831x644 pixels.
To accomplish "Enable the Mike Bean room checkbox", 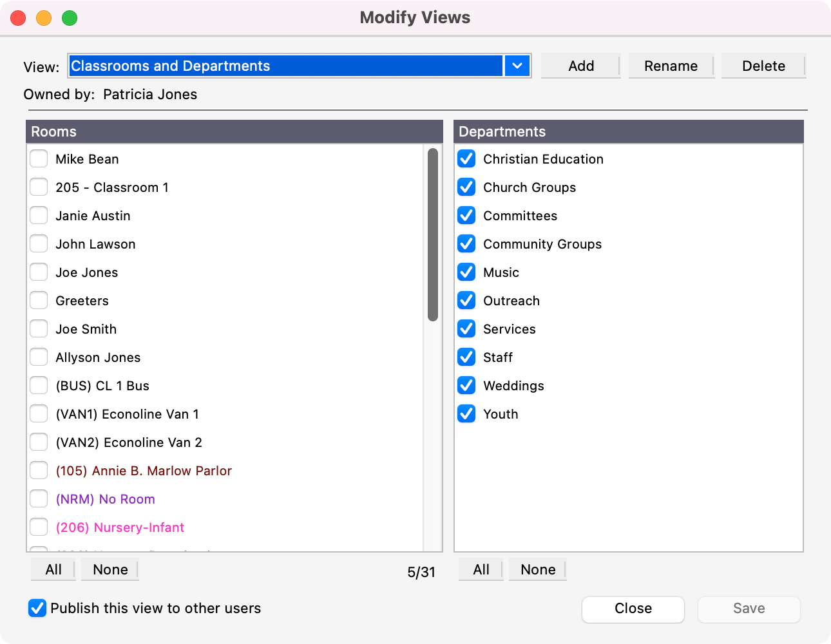I will pyautogui.click(x=39, y=159).
